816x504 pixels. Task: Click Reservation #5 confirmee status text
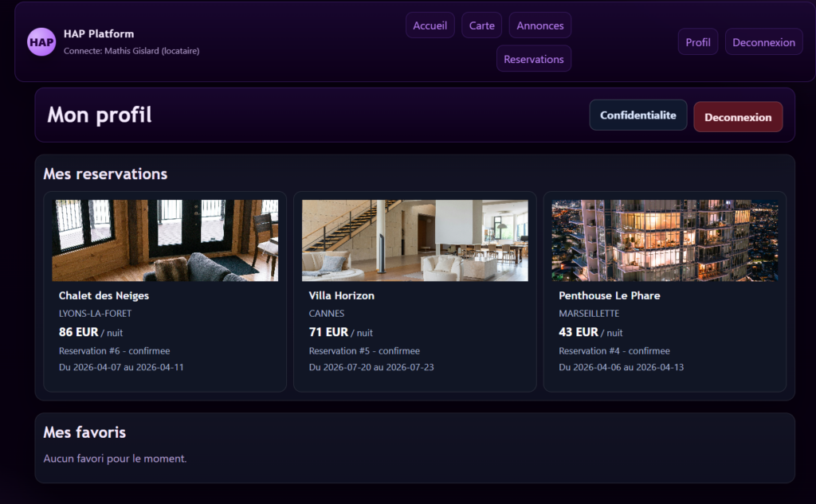364,351
